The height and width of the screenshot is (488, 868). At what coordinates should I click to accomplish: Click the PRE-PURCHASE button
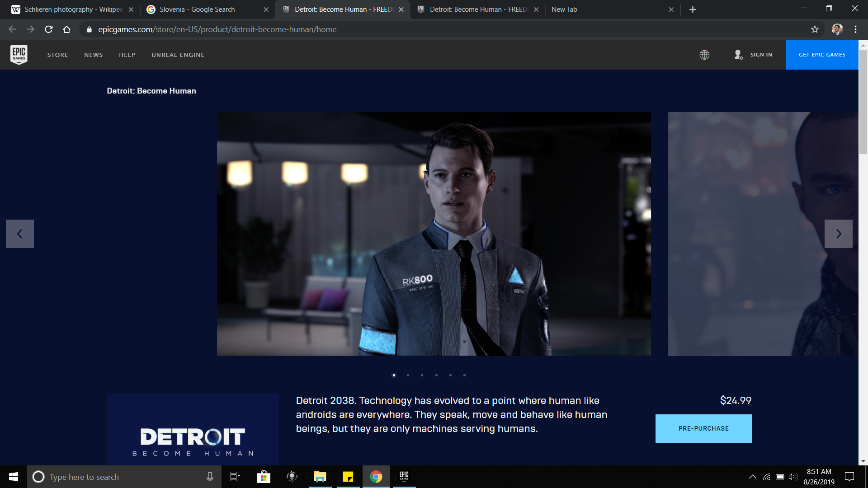[703, 428]
